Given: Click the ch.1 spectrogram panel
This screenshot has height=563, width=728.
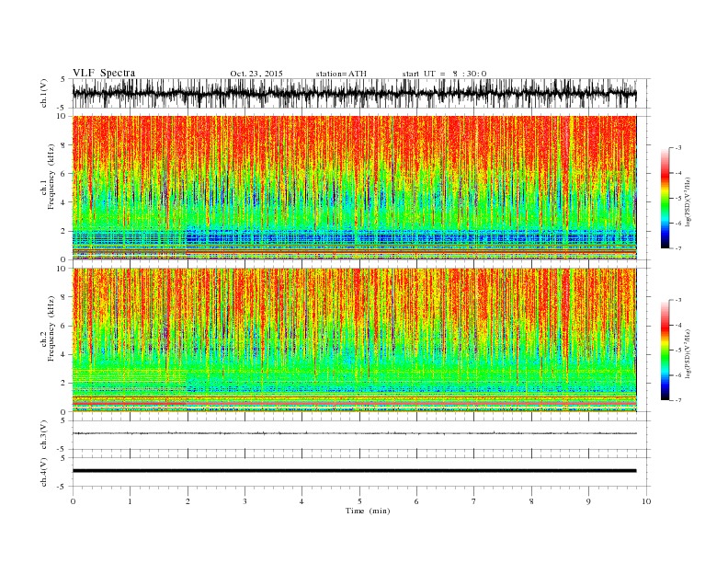Looking at the screenshot, I should (x=354, y=188).
